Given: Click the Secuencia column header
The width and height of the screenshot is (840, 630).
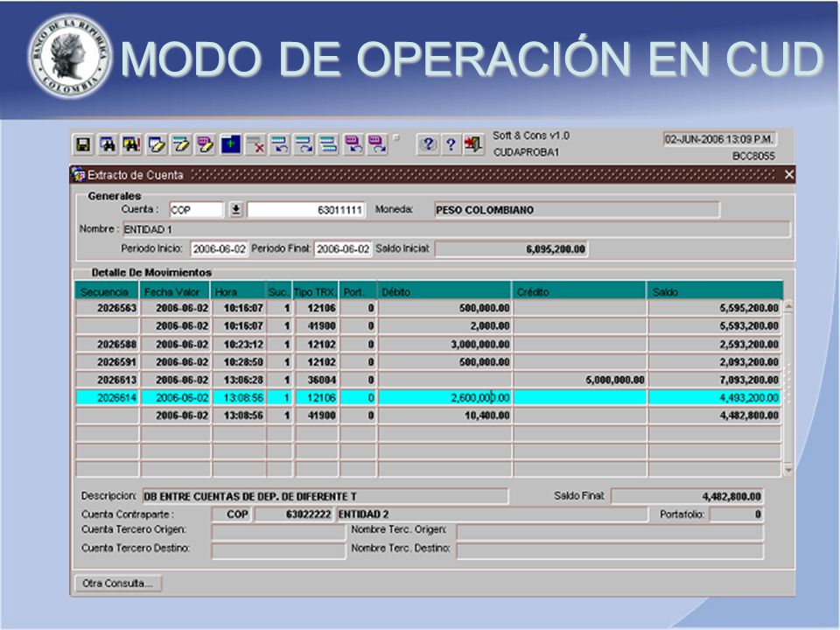Looking at the screenshot, I should [107, 292].
